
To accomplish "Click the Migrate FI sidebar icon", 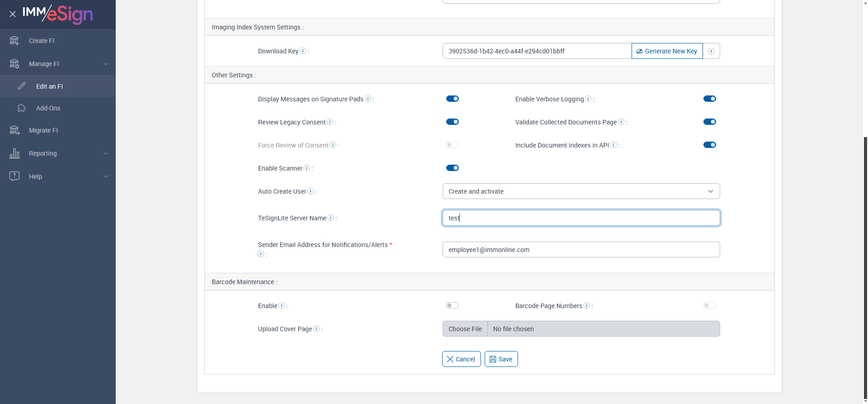I will [x=14, y=130].
